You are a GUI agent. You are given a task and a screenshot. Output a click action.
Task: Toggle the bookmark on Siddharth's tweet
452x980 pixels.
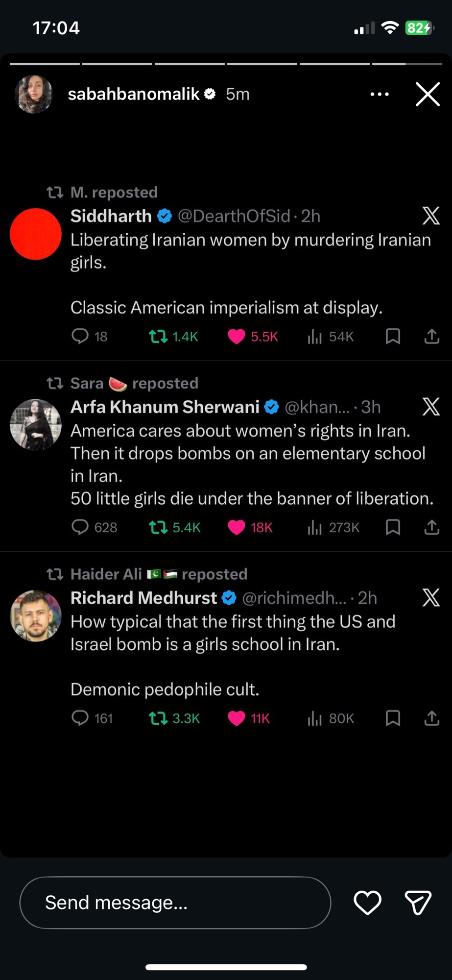tap(393, 336)
